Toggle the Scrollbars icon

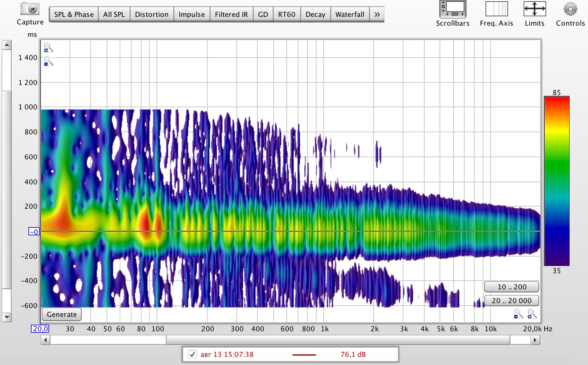point(452,9)
